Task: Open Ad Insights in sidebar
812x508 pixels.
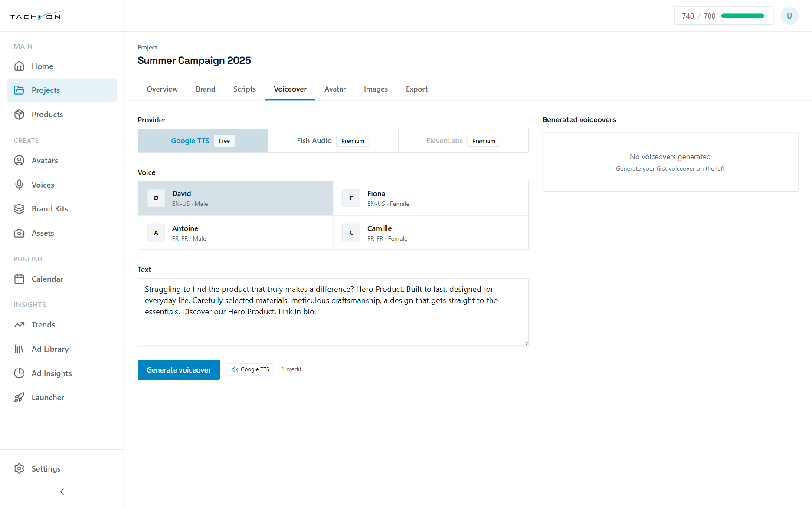Action: 62,373
